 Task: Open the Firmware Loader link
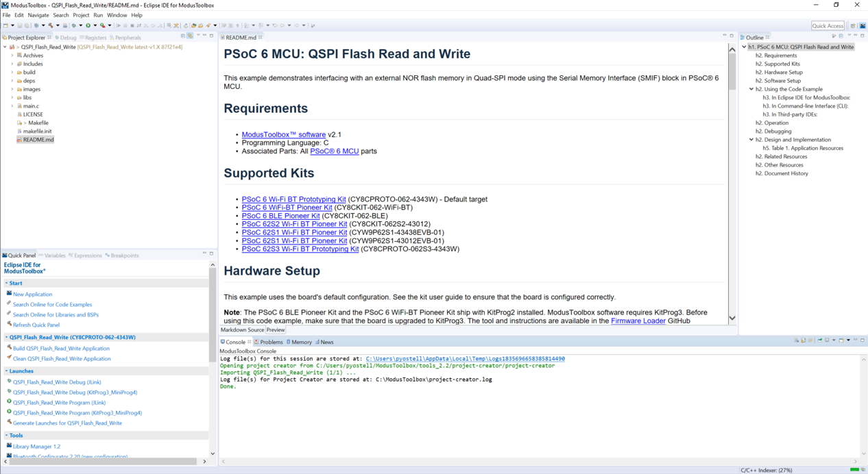[638, 321]
